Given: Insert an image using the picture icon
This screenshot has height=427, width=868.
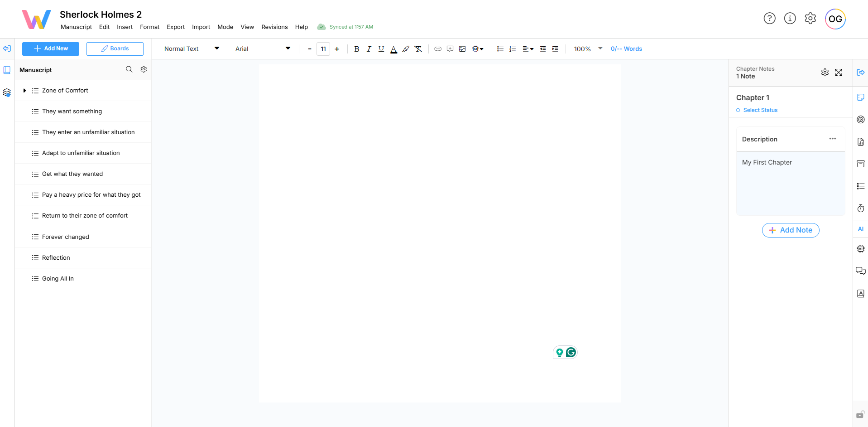Looking at the screenshot, I should point(462,49).
